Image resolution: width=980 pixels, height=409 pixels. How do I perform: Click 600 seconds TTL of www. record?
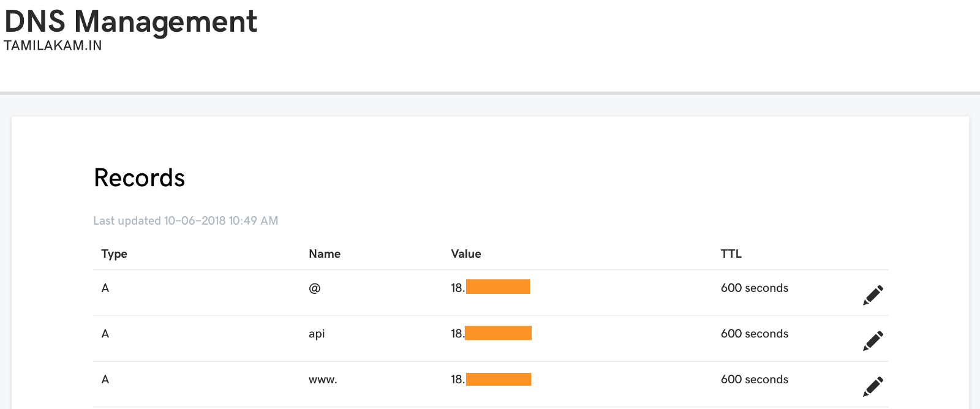click(x=754, y=380)
